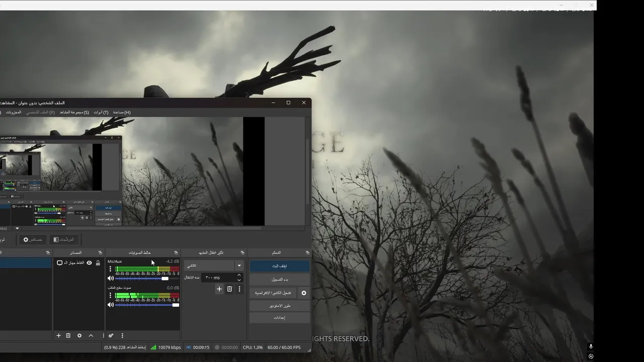Screen dimensions: 644x362
Task: Click dropped frames 228 (0.9%) status
Action: [125, 347]
